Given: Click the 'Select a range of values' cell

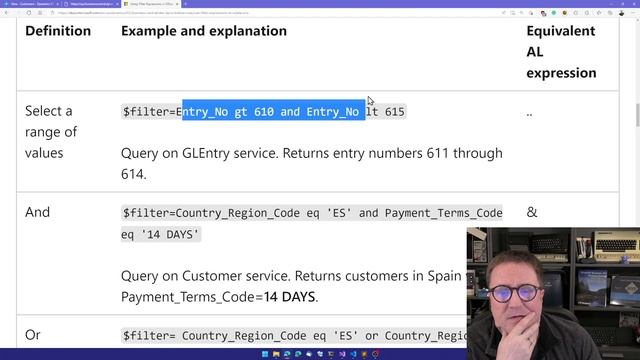Looking at the screenshot, I should [51, 132].
